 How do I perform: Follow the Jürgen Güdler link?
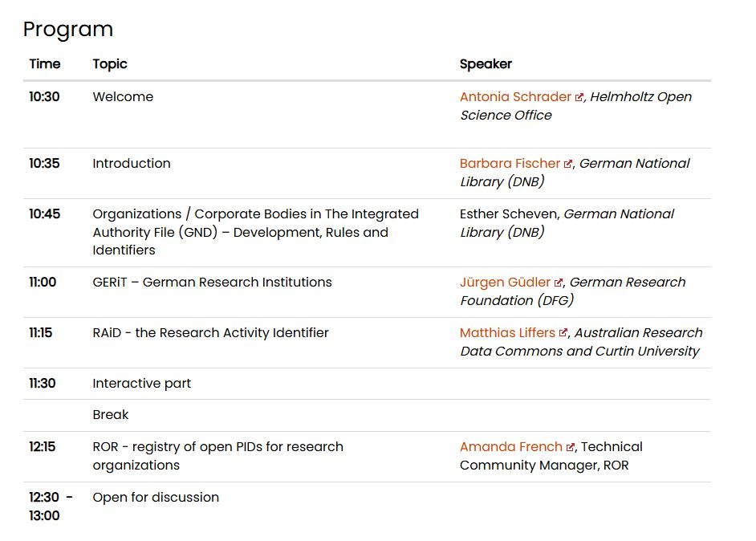[x=505, y=283]
